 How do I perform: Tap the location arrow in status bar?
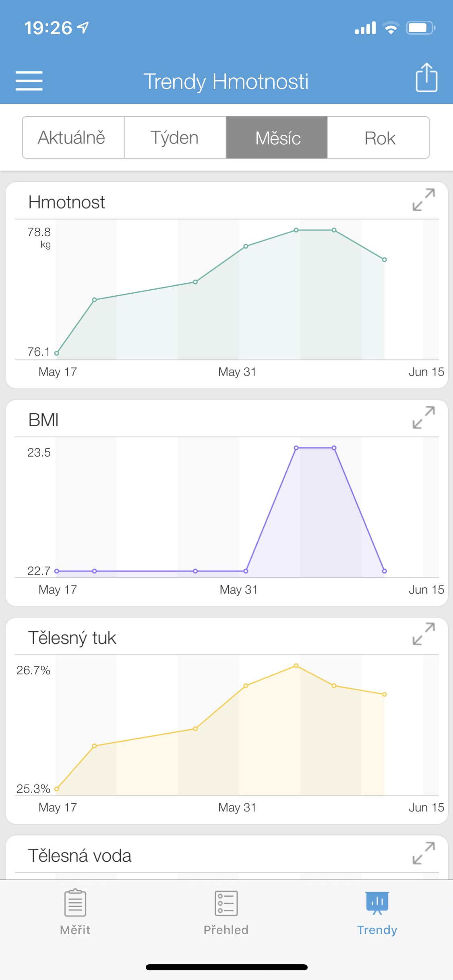tap(83, 28)
